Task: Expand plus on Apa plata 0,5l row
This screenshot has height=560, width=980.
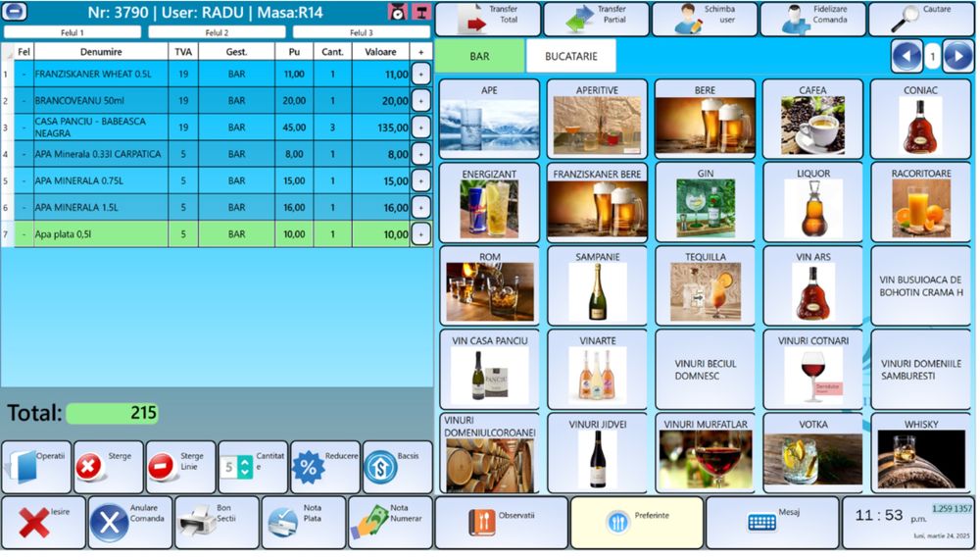Action: [420, 234]
